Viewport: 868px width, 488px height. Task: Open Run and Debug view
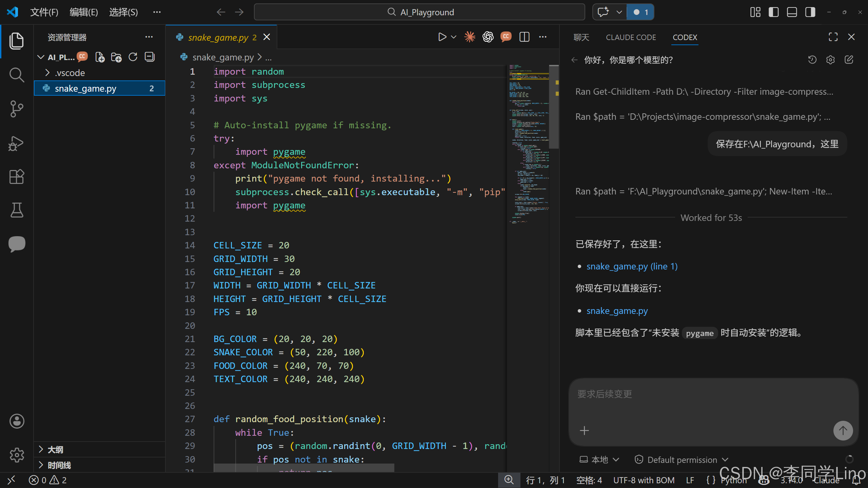16,143
